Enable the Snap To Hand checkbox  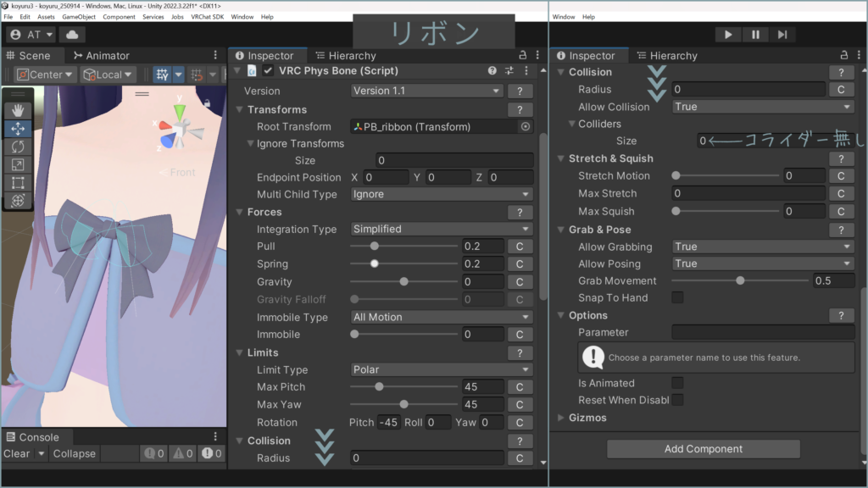677,297
